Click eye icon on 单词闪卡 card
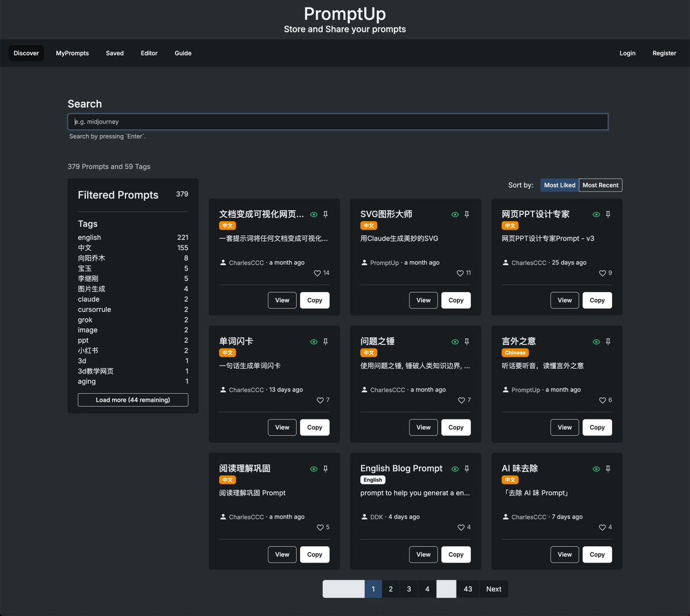690x616 pixels. pos(314,342)
